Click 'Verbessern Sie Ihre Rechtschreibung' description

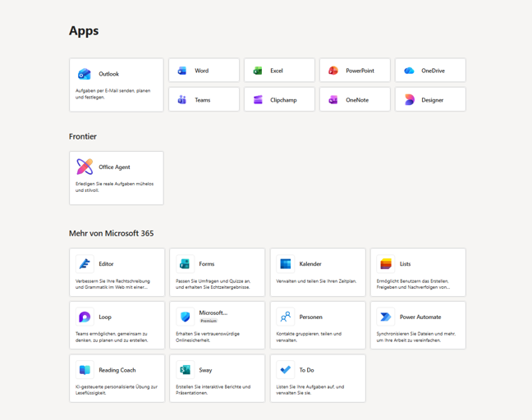click(x=112, y=284)
